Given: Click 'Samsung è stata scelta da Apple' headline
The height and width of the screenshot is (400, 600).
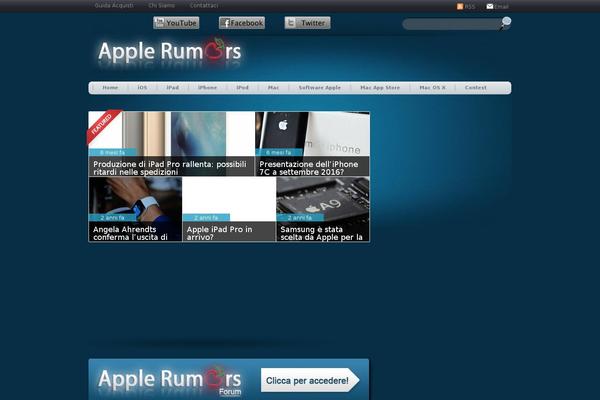Looking at the screenshot, I should click(x=321, y=233).
